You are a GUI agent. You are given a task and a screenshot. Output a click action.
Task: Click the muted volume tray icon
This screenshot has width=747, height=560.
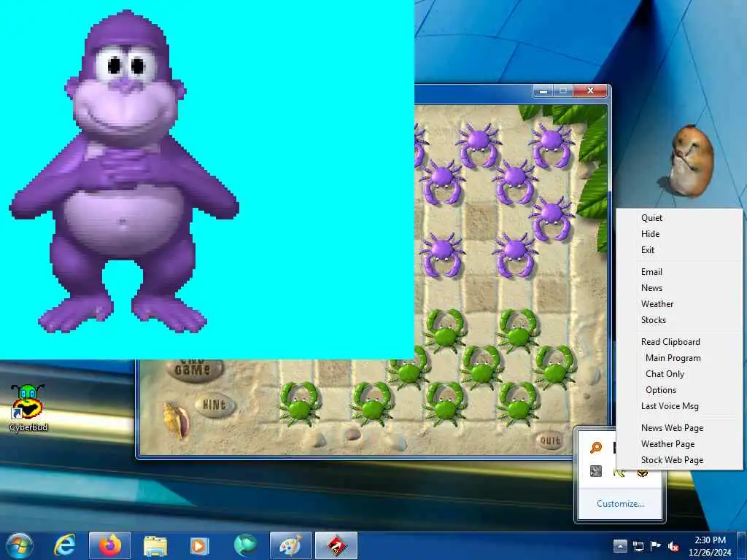tap(673, 546)
